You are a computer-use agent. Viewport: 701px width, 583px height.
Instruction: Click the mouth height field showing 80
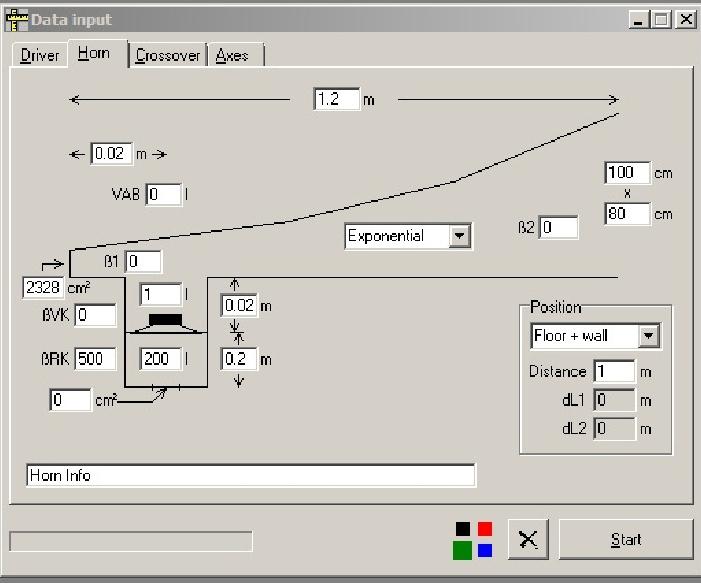(627, 214)
